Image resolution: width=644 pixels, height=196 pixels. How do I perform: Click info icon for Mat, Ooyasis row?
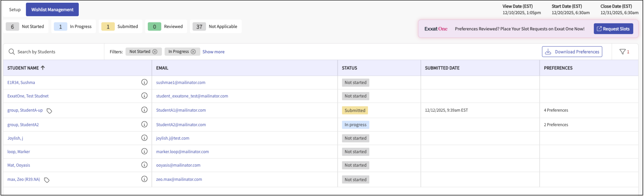[x=144, y=165]
